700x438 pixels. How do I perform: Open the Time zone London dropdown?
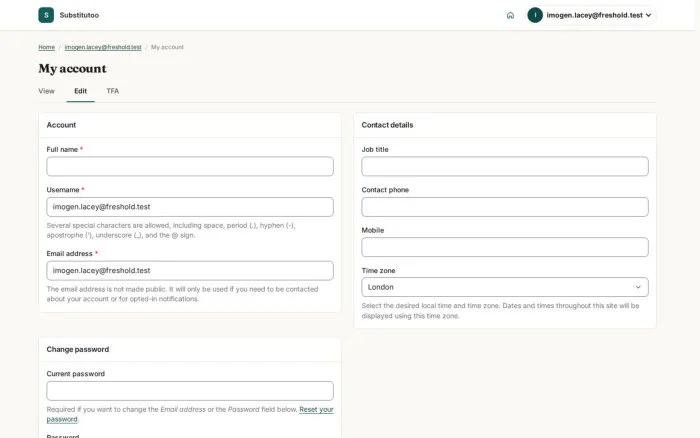pos(505,287)
